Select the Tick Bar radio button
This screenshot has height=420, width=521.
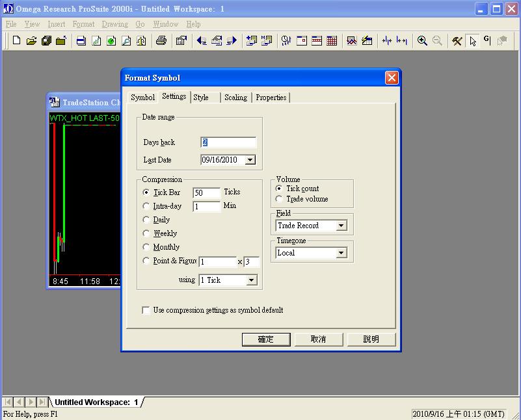coord(146,192)
